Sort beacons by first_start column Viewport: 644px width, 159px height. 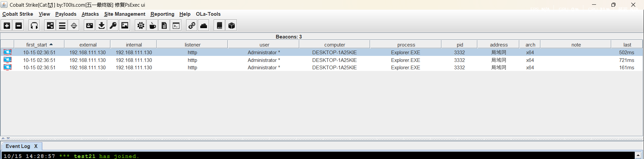click(x=39, y=45)
